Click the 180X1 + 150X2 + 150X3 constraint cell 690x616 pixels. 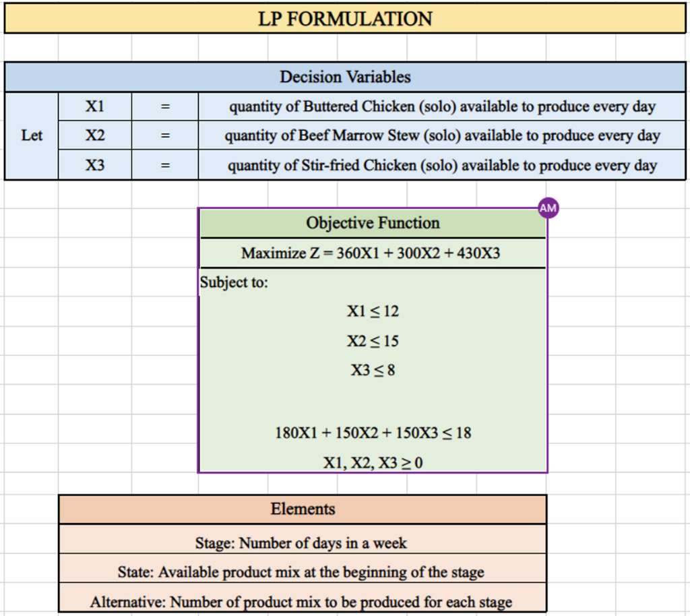pos(373,433)
